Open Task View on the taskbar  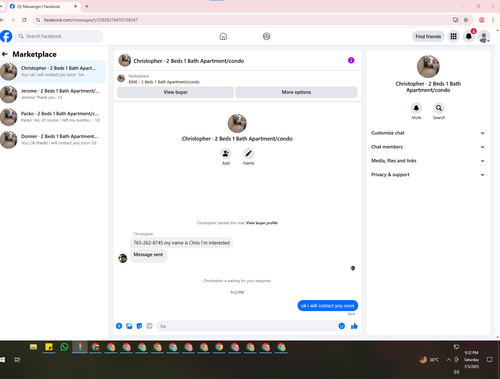pos(17,360)
